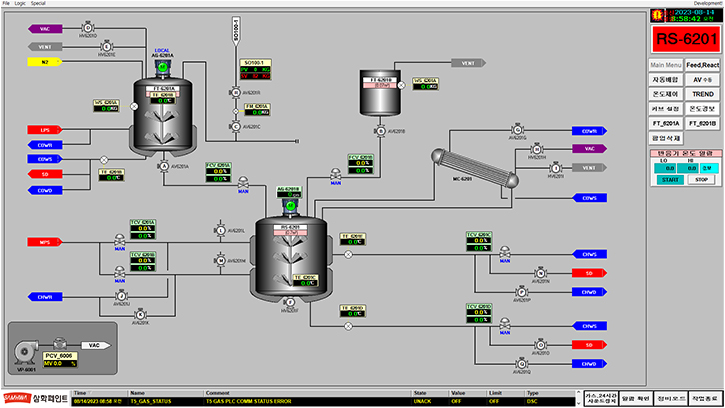Click the START button

(670, 180)
